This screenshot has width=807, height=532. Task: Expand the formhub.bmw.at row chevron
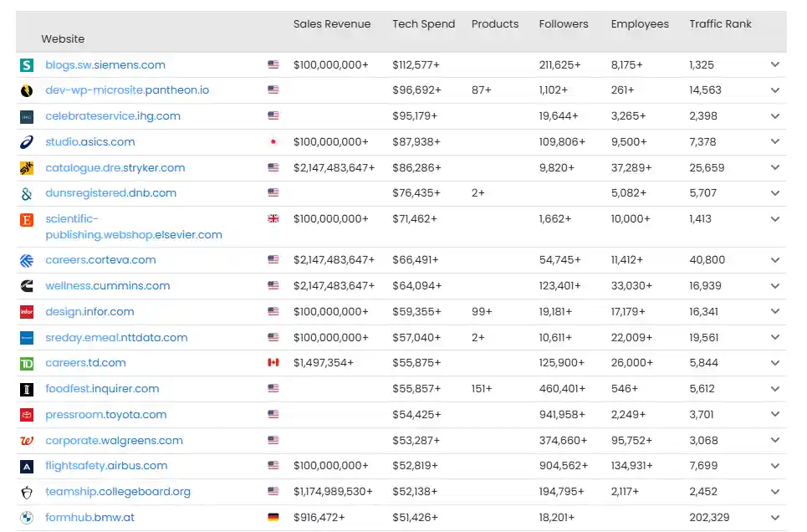point(775,518)
